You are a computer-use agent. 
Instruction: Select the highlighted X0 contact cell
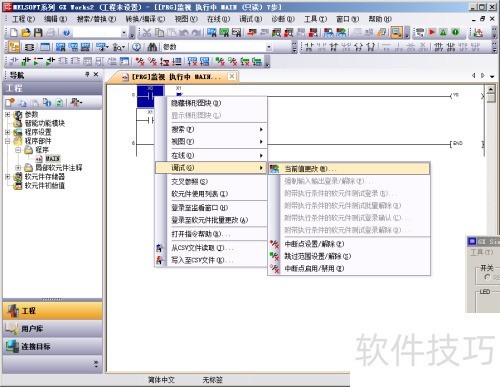pyautogui.click(x=150, y=96)
